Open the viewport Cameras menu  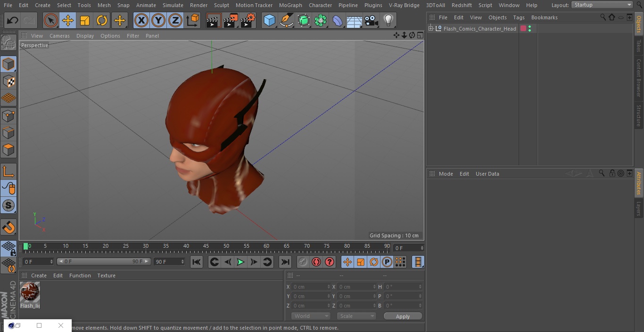(59, 36)
